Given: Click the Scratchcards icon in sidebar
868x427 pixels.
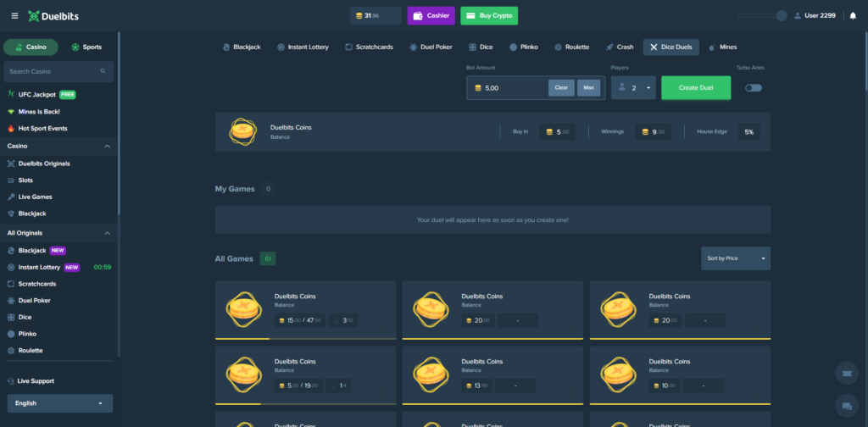Looking at the screenshot, I should (11, 284).
